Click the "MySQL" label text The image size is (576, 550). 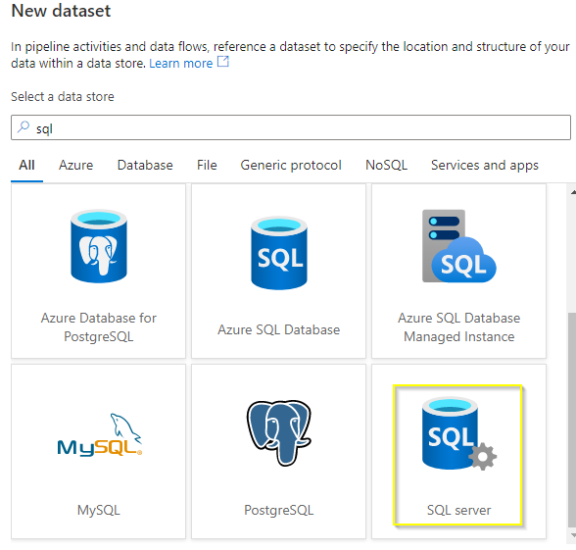(98, 510)
